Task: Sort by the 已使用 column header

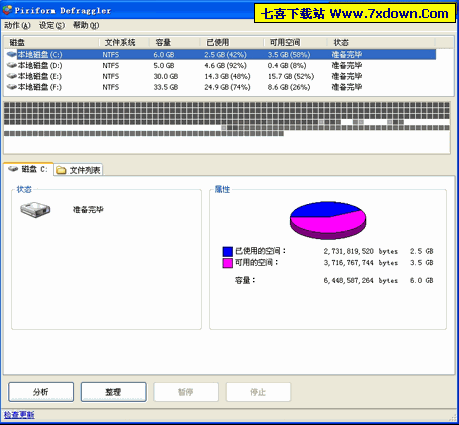Action: pyautogui.click(x=232, y=42)
